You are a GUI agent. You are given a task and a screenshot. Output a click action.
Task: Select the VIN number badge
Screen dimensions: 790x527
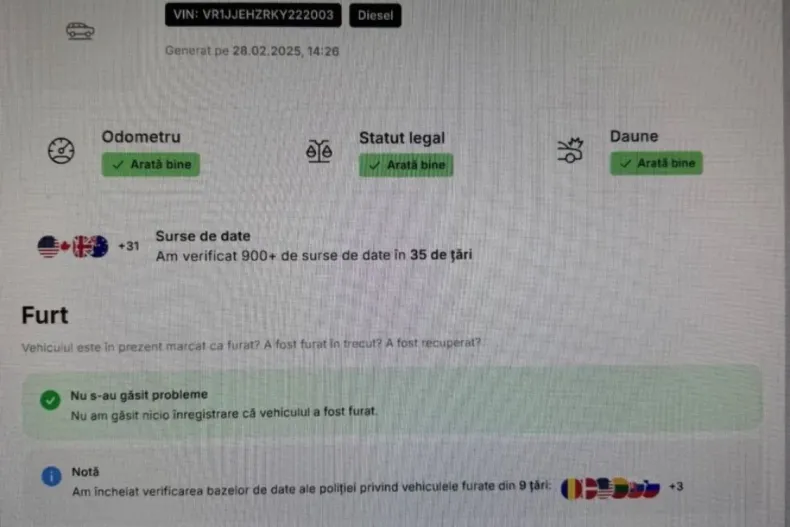coord(253,15)
